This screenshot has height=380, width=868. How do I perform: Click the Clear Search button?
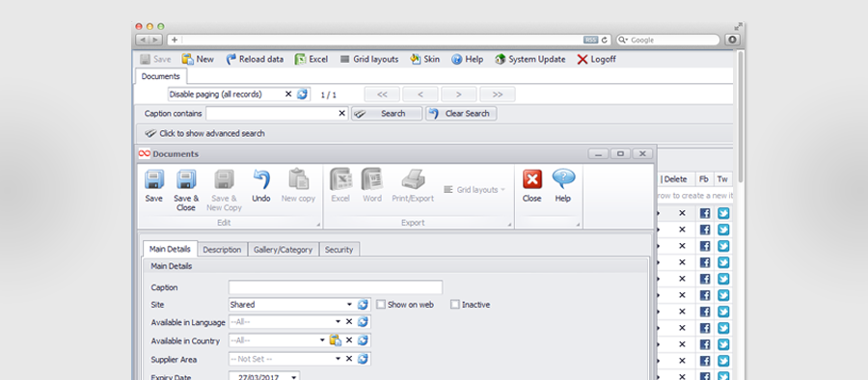click(461, 114)
